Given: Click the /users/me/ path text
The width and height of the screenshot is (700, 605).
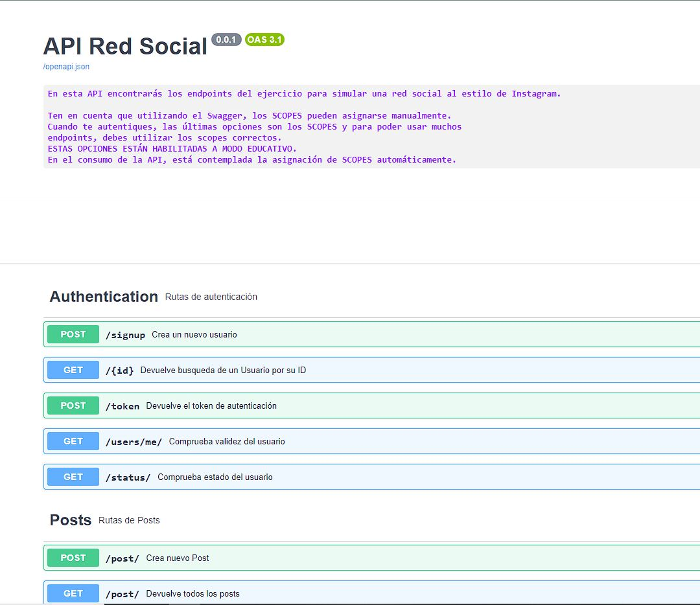Looking at the screenshot, I should click(x=134, y=442).
